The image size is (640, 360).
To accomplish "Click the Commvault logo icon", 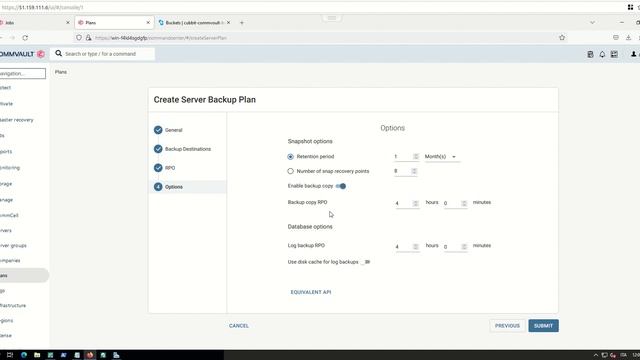I will (41, 54).
